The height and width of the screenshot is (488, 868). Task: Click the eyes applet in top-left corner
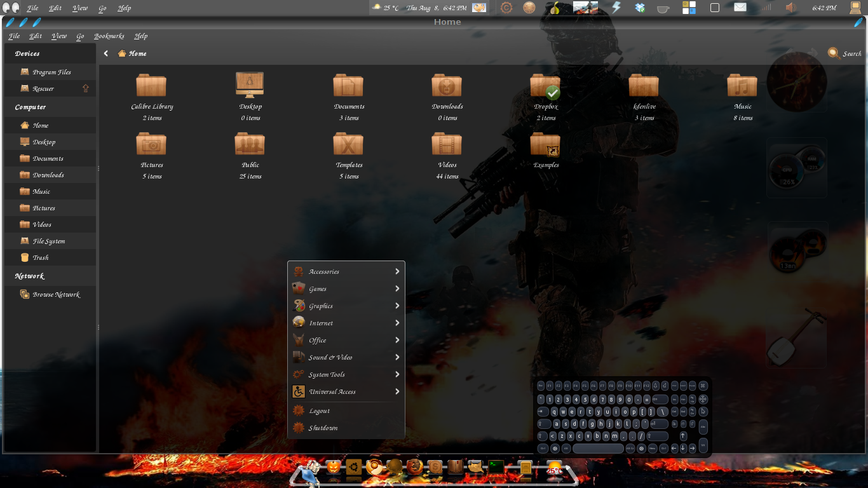click(x=12, y=8)
